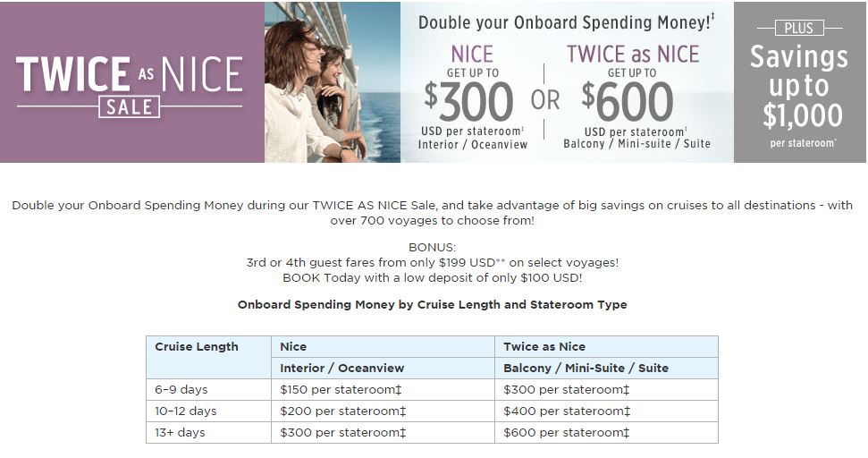The height and width of the screenshot is (458, 868).
Task: Click the Balcony / Mini-Suite / Suite subheader cell
Action: coord(586,369)
